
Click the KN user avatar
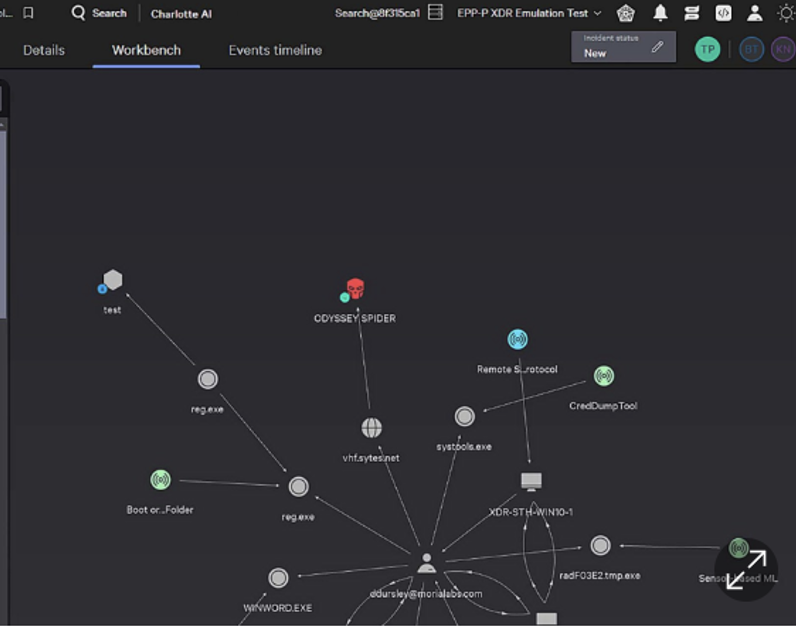point(783,49)
